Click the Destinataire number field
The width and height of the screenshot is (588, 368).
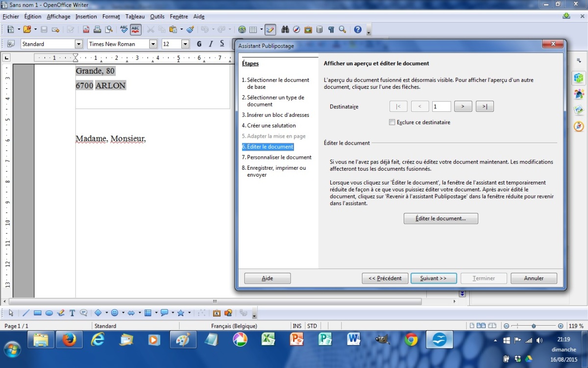tap(441, 106)
